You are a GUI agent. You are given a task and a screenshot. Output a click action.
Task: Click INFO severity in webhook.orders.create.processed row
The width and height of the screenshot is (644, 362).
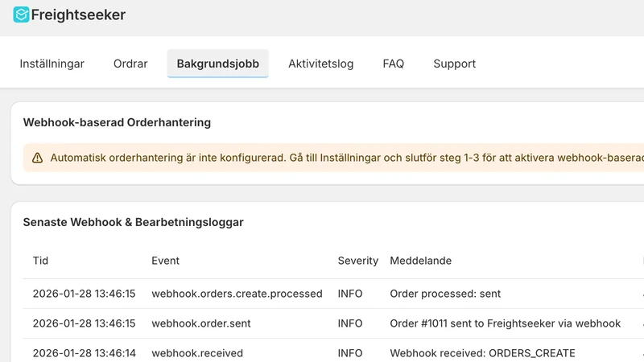(x=350, y=294)
